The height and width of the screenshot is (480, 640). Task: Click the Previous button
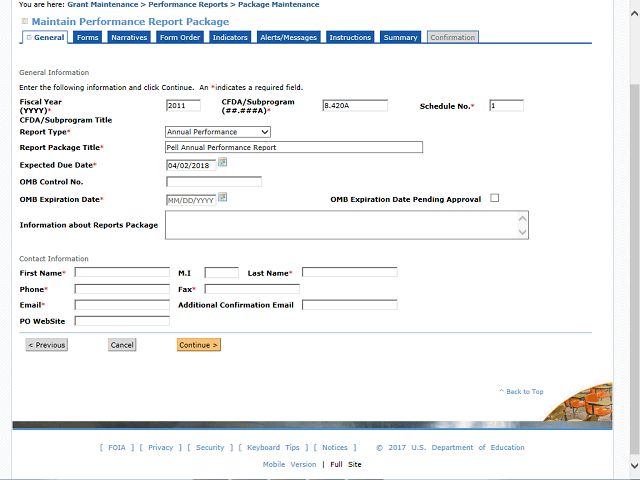[x=47, y=345]
